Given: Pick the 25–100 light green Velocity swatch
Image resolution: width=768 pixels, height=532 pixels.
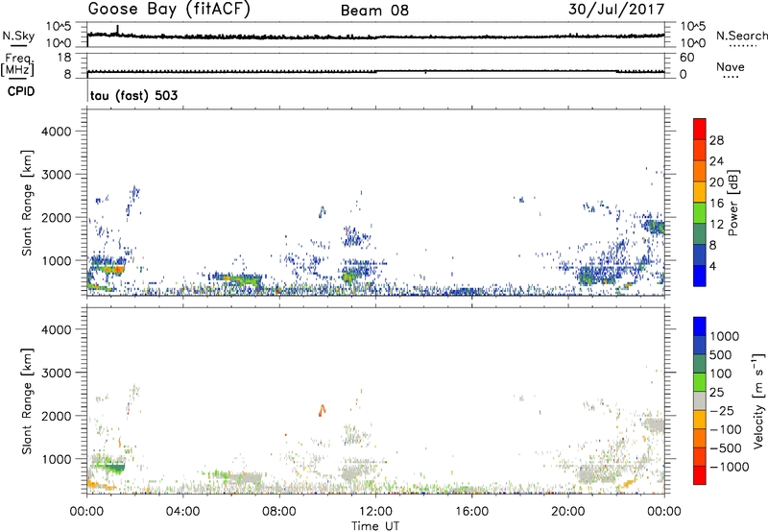Looking at the screenshot, I should coord(700,382).
